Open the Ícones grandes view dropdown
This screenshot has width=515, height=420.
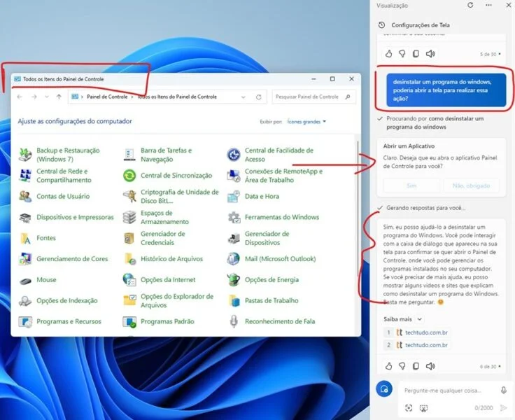tap(306, 122)
